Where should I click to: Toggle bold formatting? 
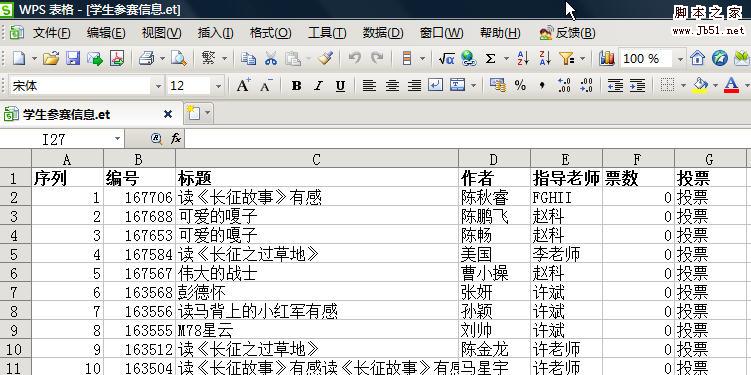click(296, 86)
